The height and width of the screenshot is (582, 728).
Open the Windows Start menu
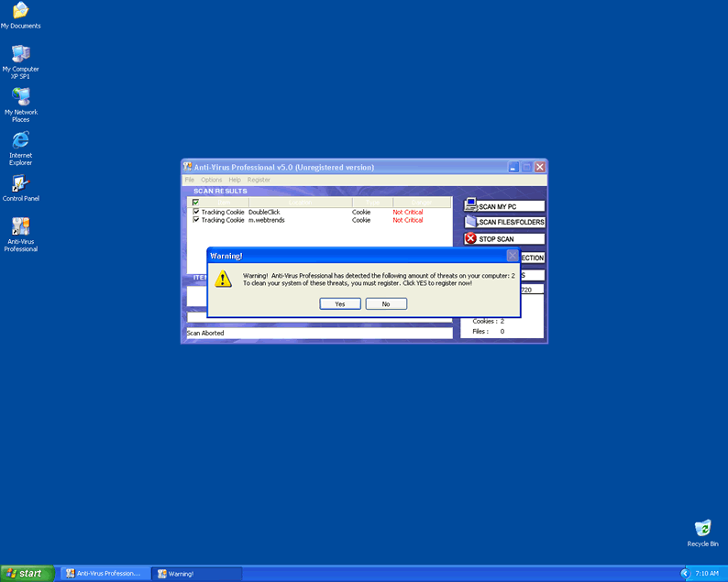pyautogui.click(x=25, y=574)
